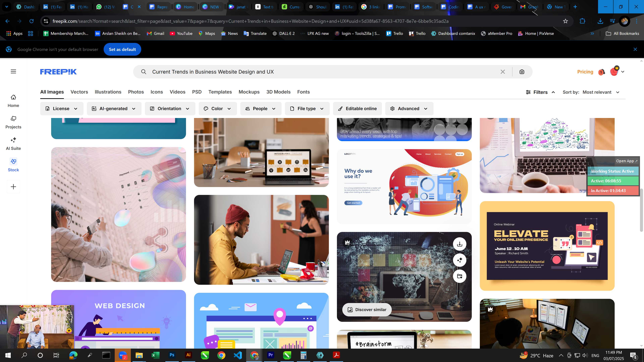Download the world map laptop image
The width and height of the screenshot is (644, 362).
(x=460, y=244)
